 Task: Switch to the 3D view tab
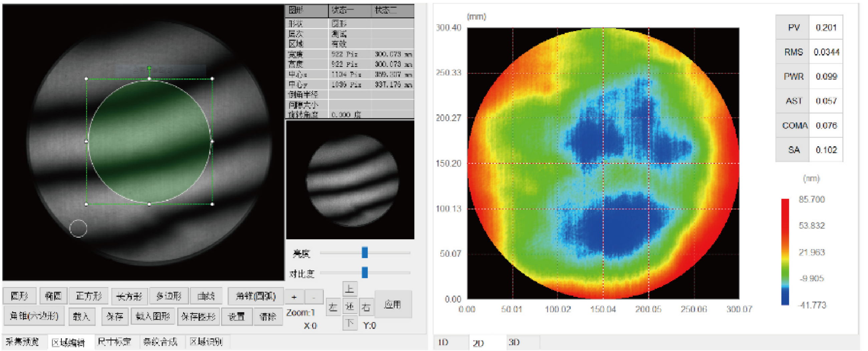tap(514, 342)
